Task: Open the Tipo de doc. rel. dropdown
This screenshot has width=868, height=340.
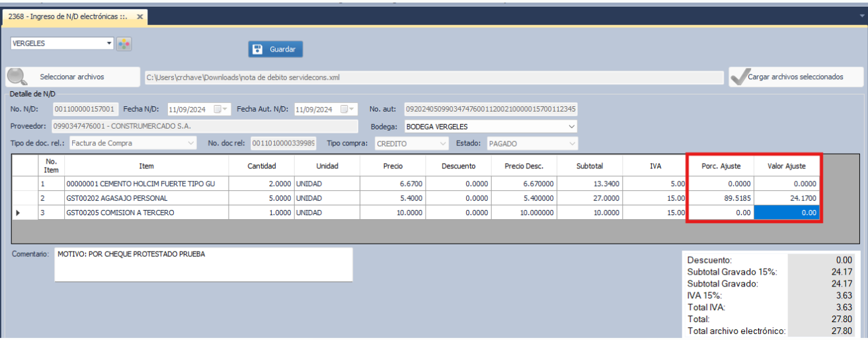Action: [x=191, y=143]
